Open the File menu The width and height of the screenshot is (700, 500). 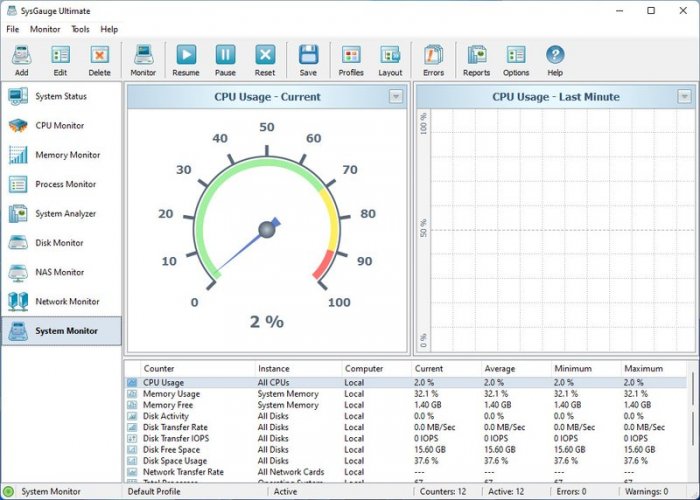tap(13, 30)
